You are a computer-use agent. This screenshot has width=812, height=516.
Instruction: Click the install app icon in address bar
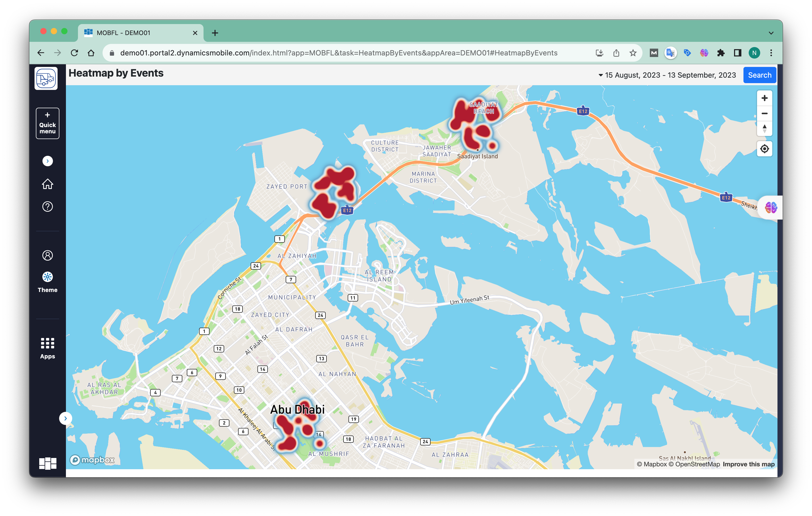tap(599, 53)
